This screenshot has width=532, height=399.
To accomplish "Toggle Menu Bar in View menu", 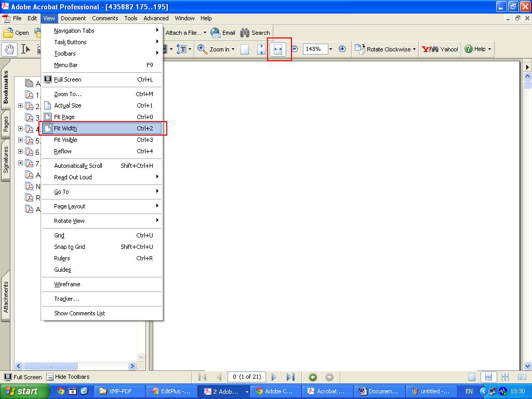I will coord(101,65).
